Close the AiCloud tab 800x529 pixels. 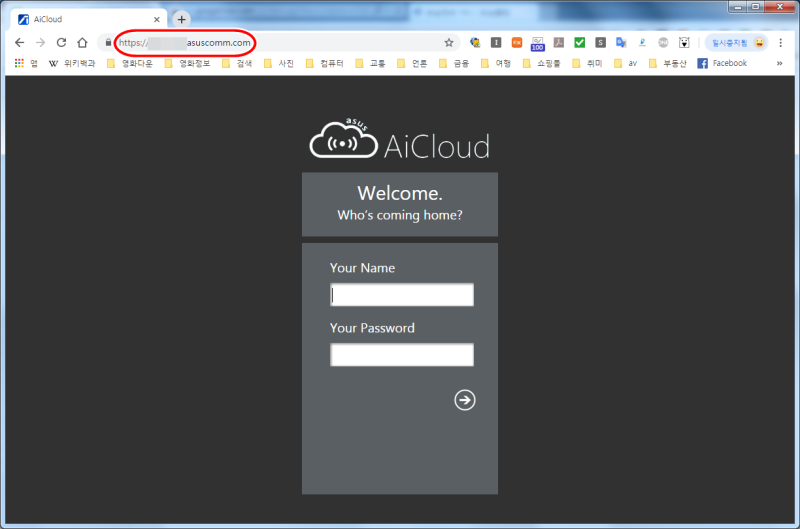pyautogui.click(x=157, y=19)
